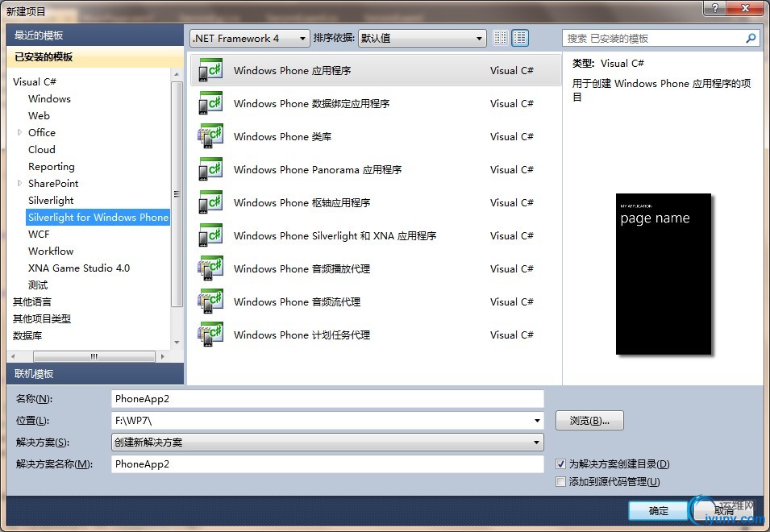Click Visual C# label of 音频流代理 row
Screen dimensions: 770x532
[x=512, y=301]
